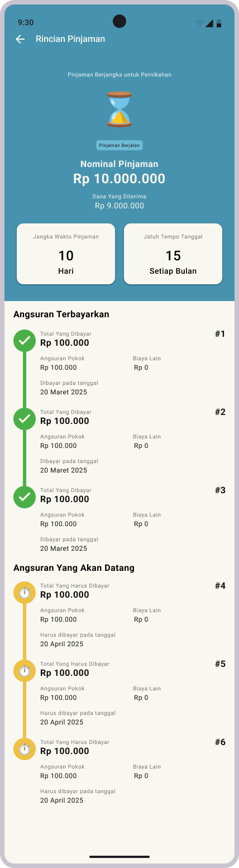Tap yellow stopwatch icon for installment #5

(25, 670)
